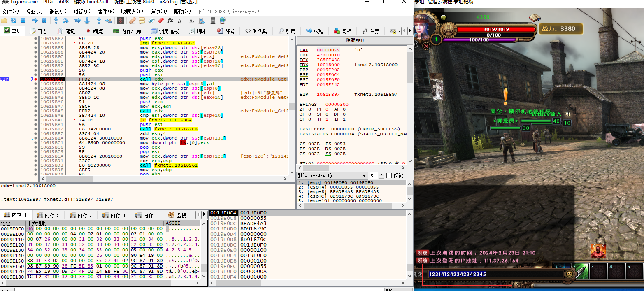The height and width of the screenshot is (291, 644).
Task: Open the quest book icon in game
Action: [x=535, y=18]
